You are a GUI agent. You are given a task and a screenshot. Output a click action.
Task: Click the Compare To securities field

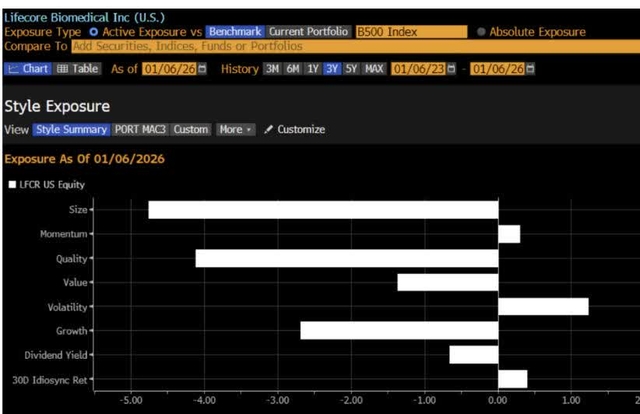coord(356,46)
